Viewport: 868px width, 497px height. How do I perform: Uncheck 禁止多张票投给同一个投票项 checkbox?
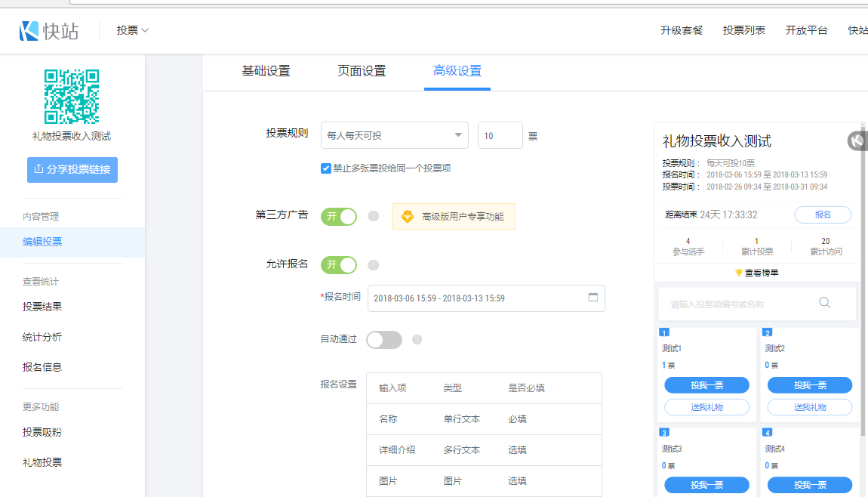click(x=326, y=168)
